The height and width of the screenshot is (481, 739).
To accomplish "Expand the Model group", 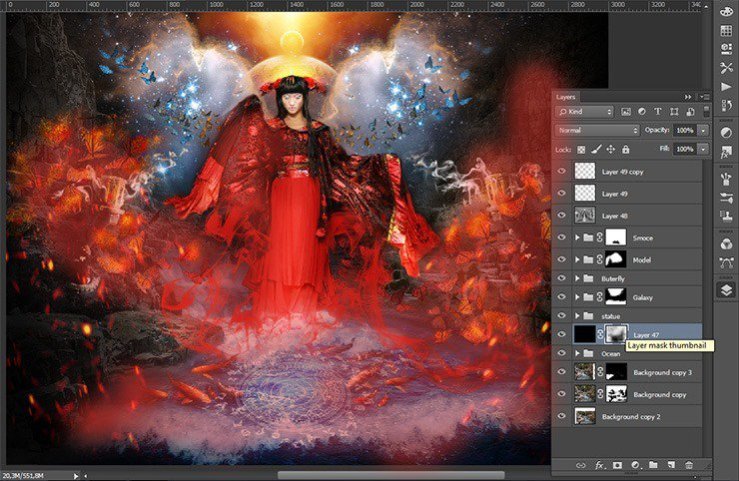I will [x=577, y=260].
